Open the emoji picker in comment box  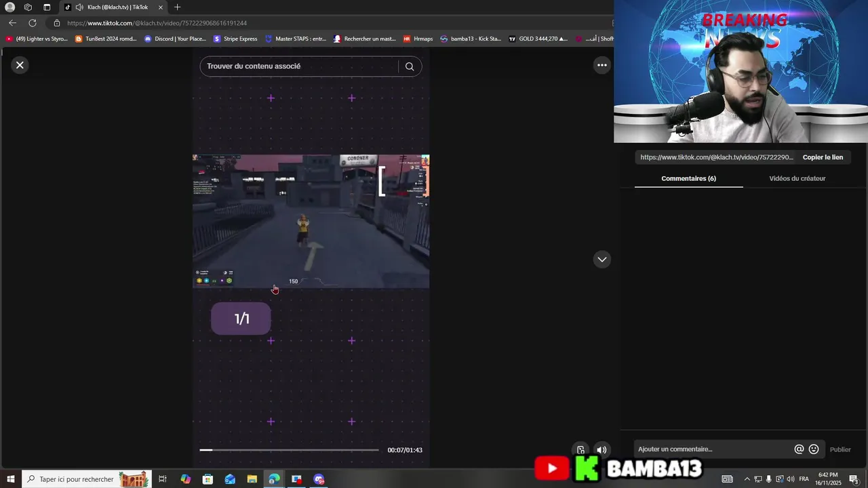(x=814, y=449)
